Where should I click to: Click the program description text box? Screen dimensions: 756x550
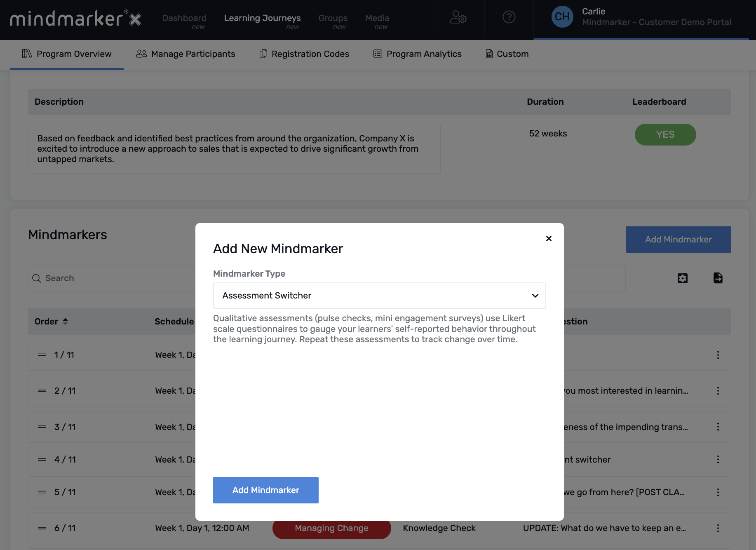(x=234, y=149)
